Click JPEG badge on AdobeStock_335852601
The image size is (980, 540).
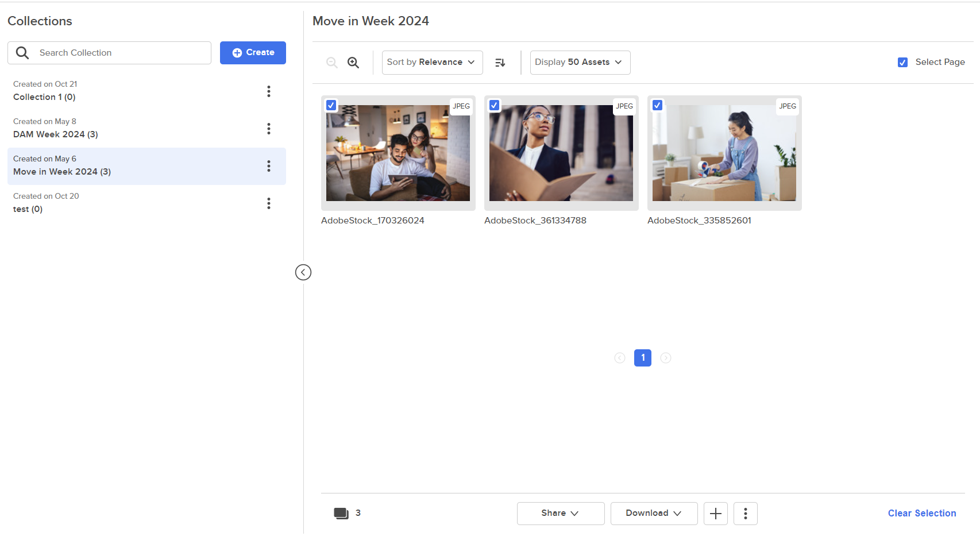[788, 106]
